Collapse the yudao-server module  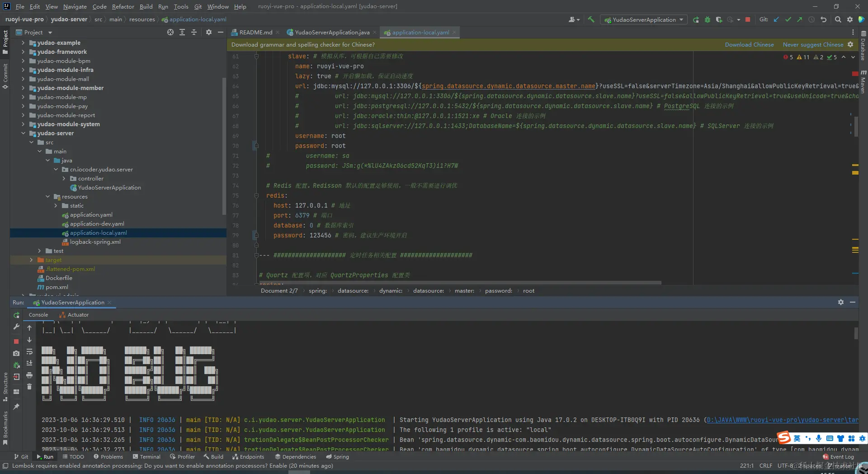tap(23, 133)
